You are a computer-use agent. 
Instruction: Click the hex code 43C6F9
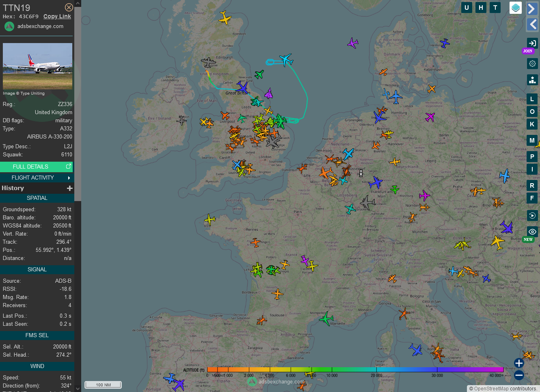(x=29, y=17)
